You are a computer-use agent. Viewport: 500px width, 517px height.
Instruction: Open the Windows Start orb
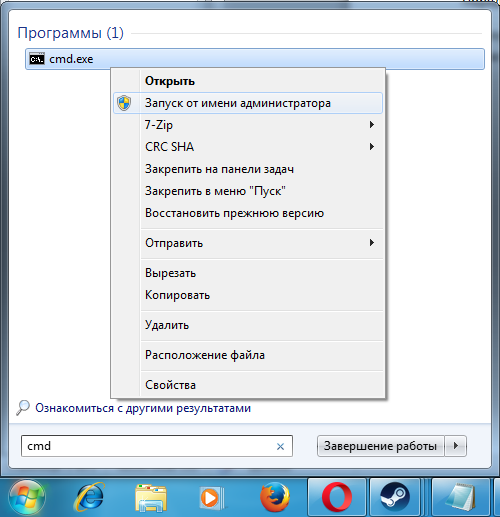point(27,498)
